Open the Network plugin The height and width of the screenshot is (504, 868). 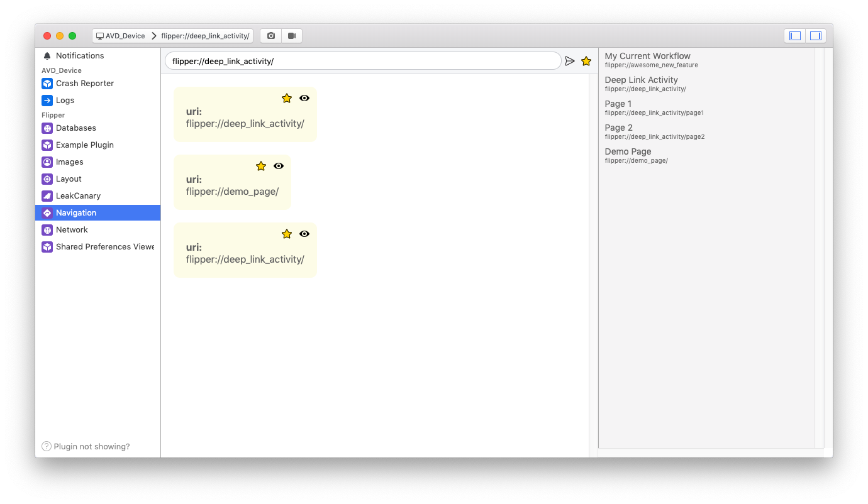(x=71, y=229)
